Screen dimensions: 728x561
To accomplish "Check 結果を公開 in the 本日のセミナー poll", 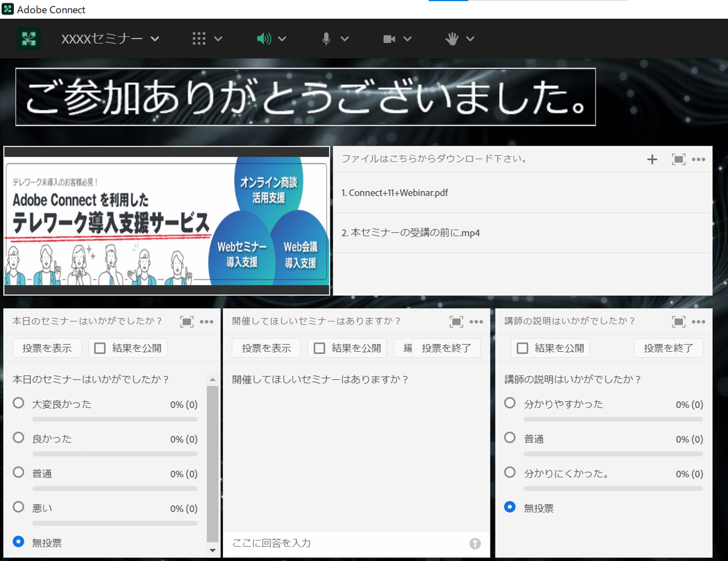I will (x=100, y=348).
